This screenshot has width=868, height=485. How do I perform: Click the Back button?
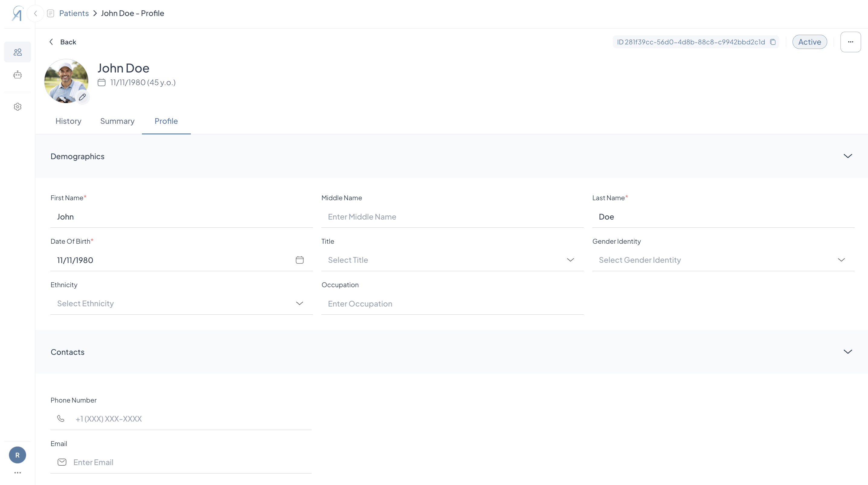63,42
